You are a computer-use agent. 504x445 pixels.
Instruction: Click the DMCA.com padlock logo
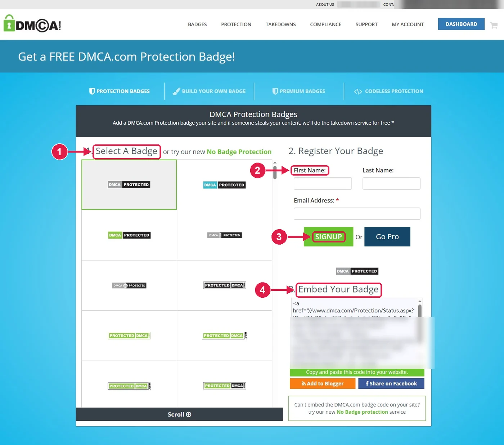click(32, 24)
